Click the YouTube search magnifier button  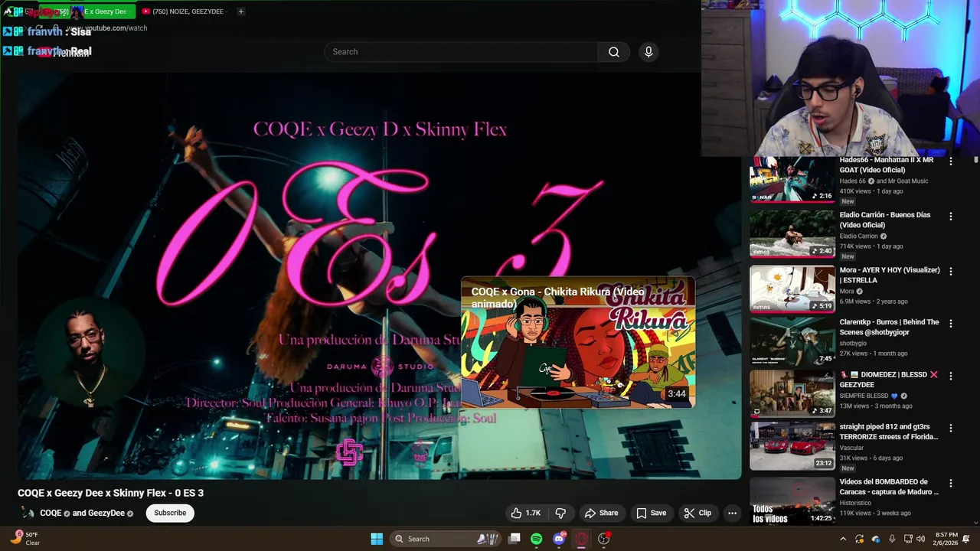tap(614, 52)
